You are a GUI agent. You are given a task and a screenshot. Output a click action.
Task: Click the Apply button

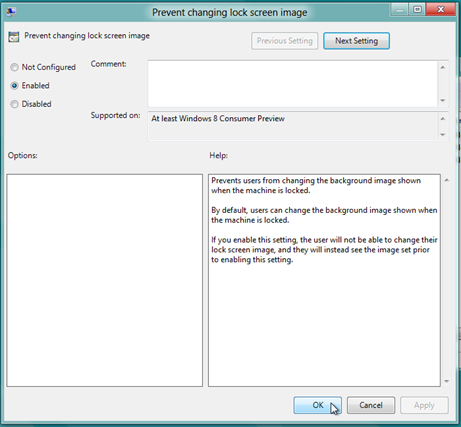point(424,405)
